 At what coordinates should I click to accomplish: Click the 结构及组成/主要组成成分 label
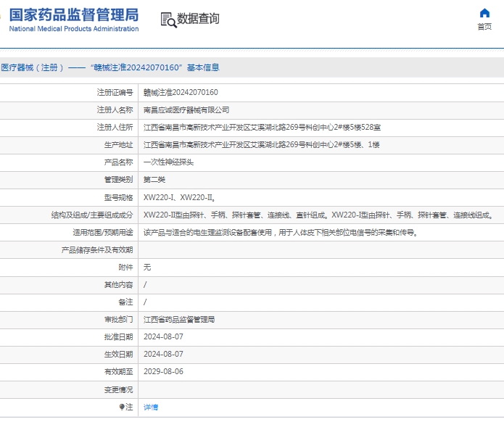point(92,215)
